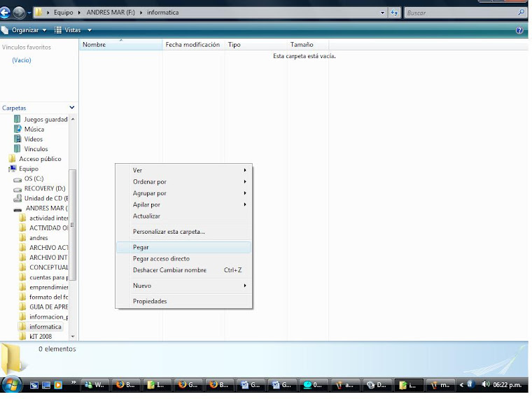The width and height of the screenshot is (532, 399).
Task: Choose Propiedades in the context menu
Action: 183,301
